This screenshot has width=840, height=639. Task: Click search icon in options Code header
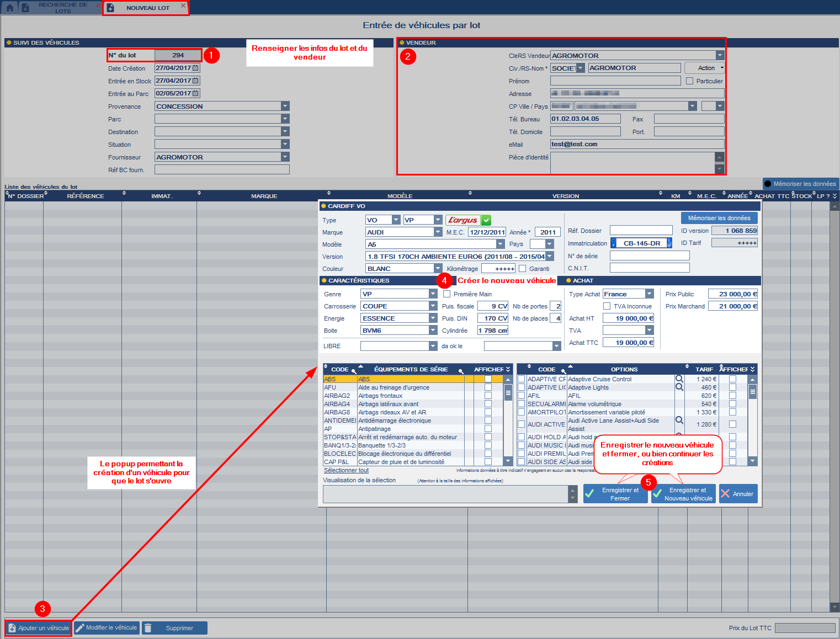point(563,371)
